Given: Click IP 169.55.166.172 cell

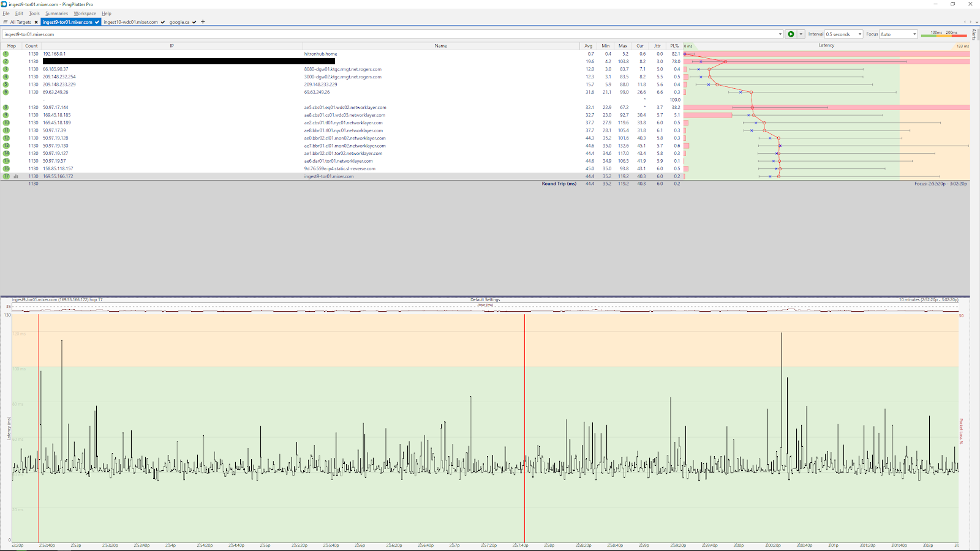Looking at the screenshot, I should (58, 176).
